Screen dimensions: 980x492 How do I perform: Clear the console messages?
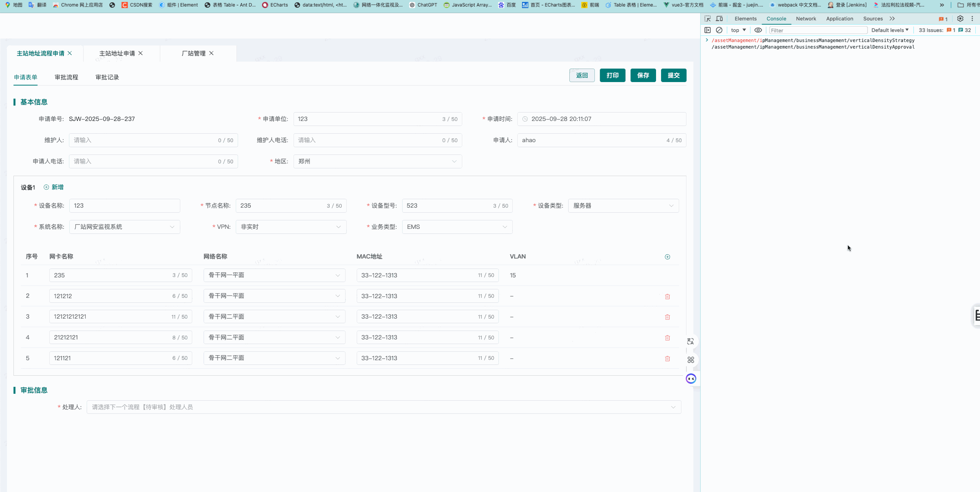tap(719, 30)
